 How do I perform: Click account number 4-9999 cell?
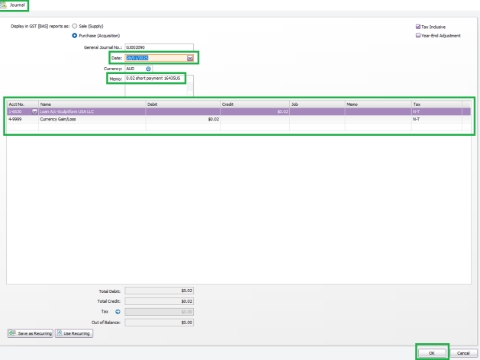click(x=23, y=119)
